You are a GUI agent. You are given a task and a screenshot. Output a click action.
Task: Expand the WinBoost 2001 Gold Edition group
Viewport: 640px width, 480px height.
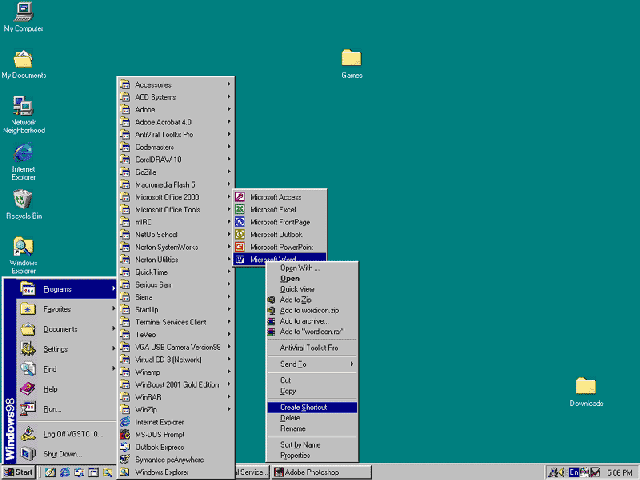[176, 384]
